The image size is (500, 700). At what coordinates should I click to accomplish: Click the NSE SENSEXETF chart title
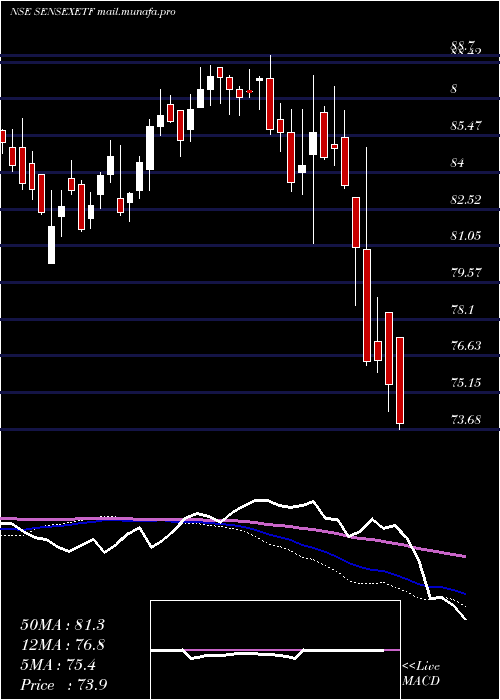coord(92,12)
